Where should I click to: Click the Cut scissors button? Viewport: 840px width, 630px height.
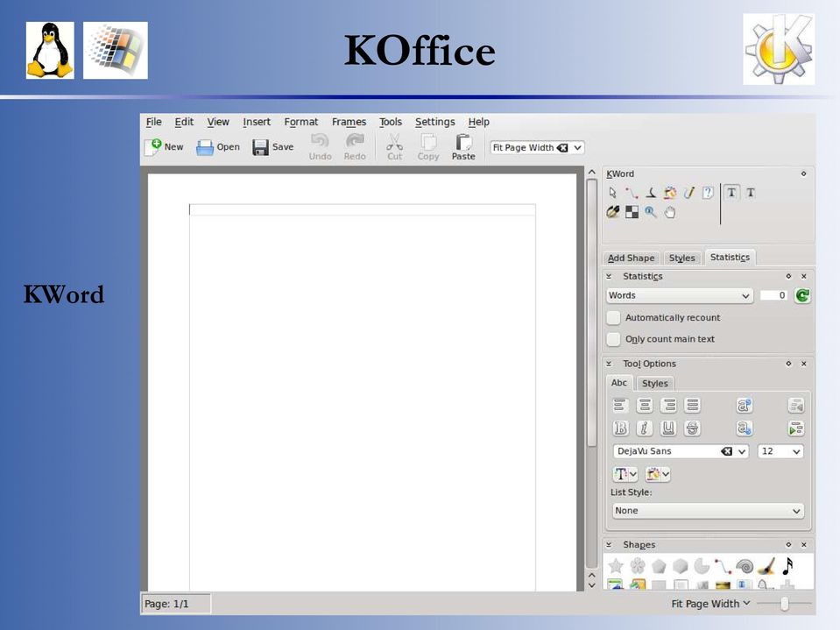pos(394,147)
